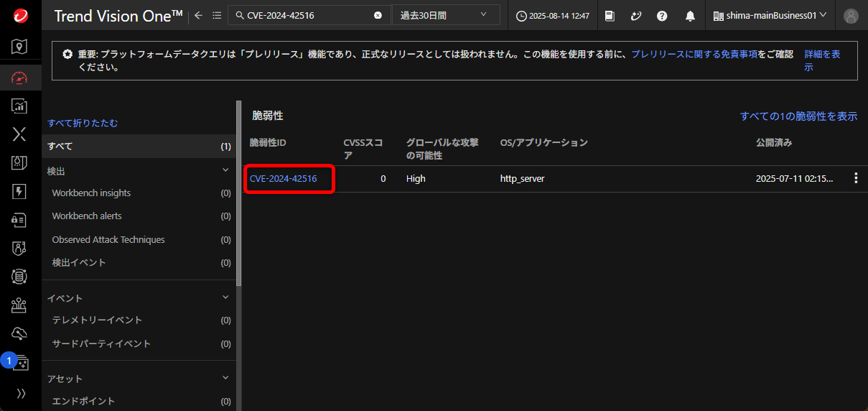Click the search magnifier icon

tap(238, 15)
